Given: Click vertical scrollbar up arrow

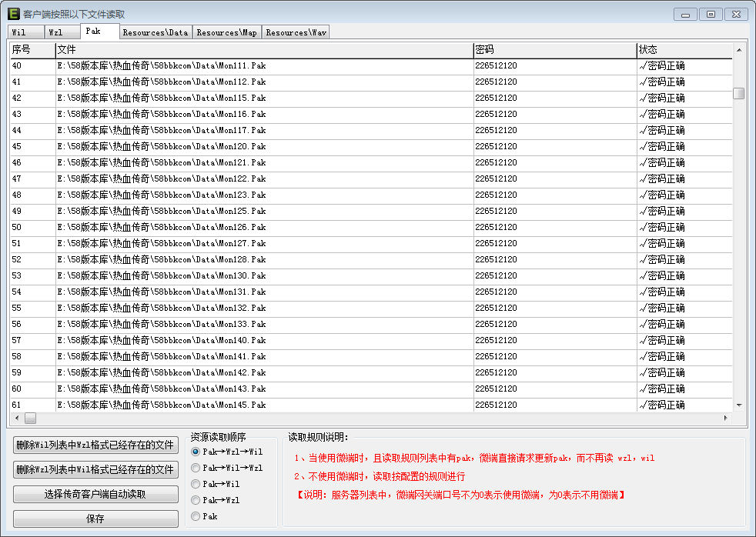Looking at the screenshot, I should tap(738, 49).
